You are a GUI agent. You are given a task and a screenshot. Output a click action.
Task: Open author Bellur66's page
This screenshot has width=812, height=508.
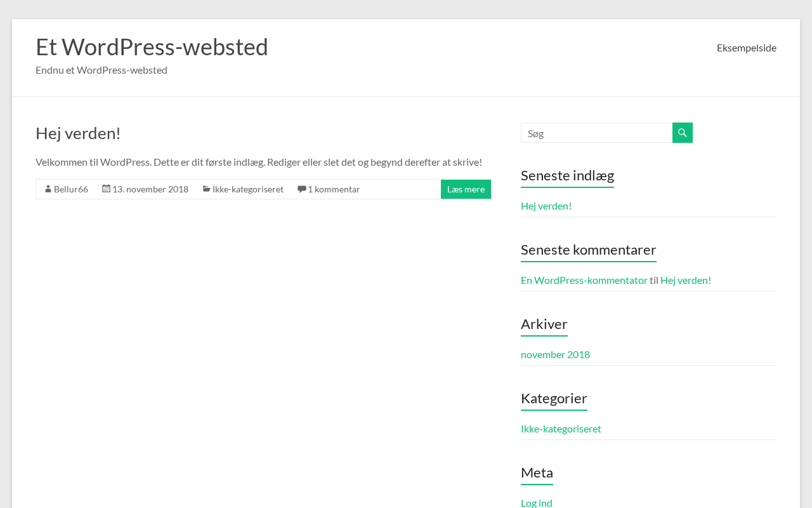coord(71,189)
